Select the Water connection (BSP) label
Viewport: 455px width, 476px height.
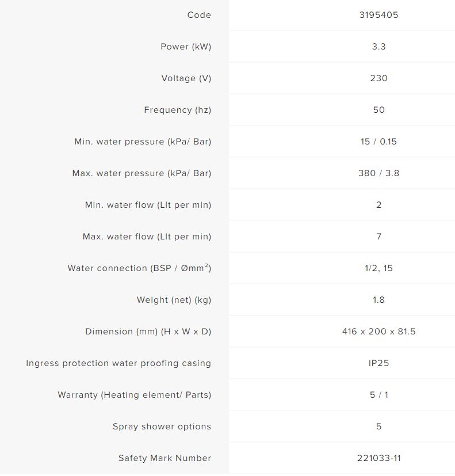coord(139,268)
